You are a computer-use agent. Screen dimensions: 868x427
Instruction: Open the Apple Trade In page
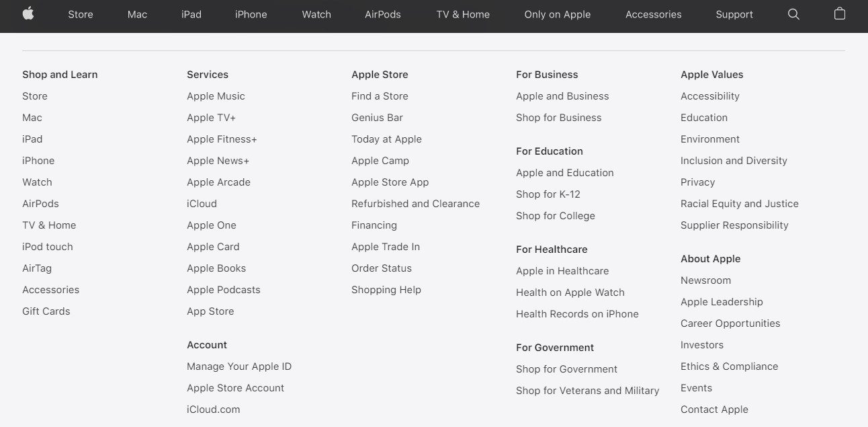click(385, 246)
